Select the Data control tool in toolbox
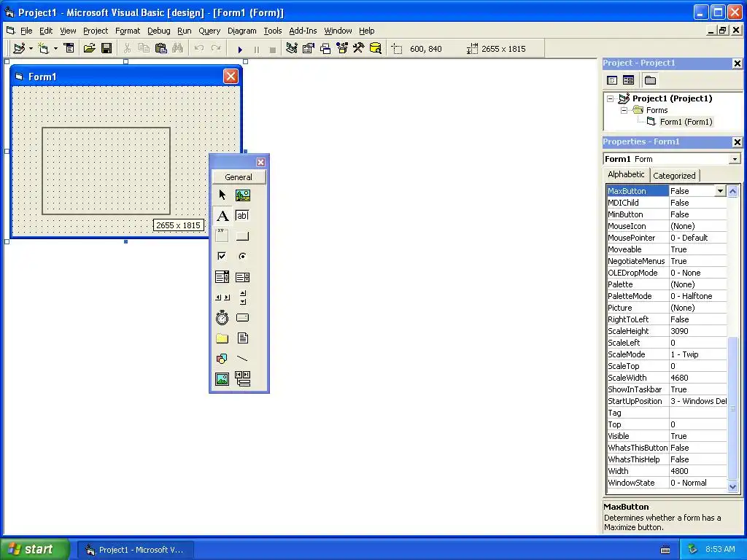Screen dimensions: 747x560 [242, 379]
